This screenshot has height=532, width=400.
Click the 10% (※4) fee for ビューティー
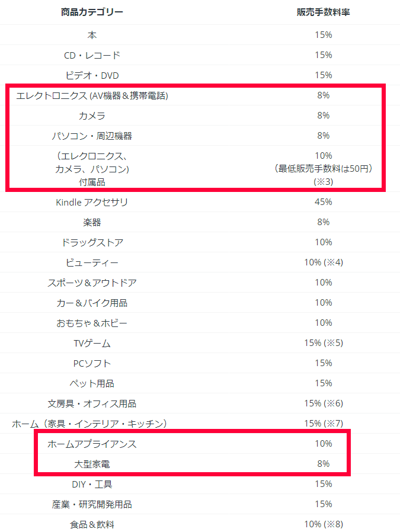[x=323, y=262]
